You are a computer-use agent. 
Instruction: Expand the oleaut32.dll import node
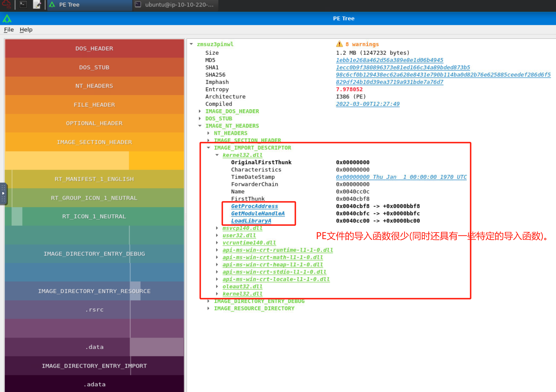(217, 287)
